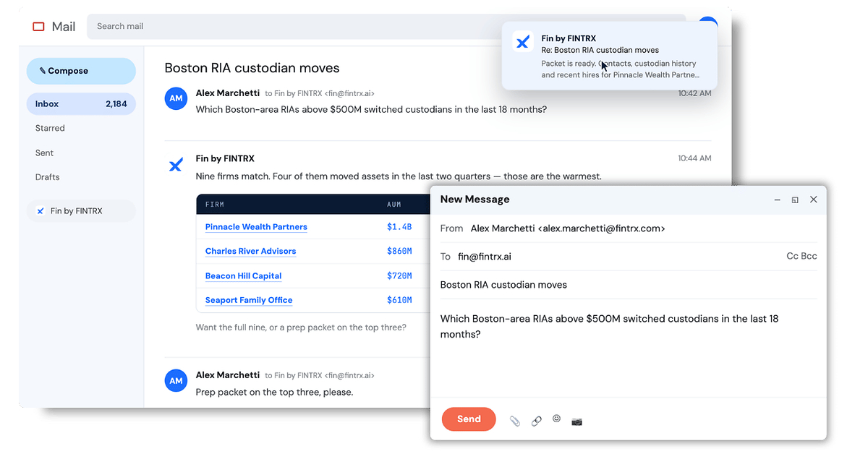The image size is (868, 454).
Task: Open the emoji picker icon
Action: coord(556,419)
